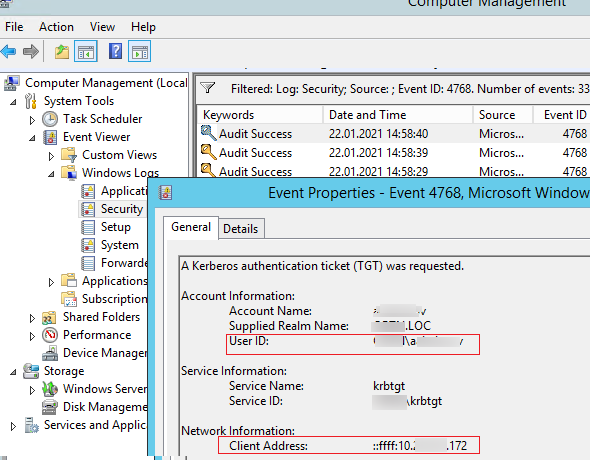The width and height of the screenshot is (590, 460).
Task: Sort by Date and Time column header
Action: click(x=398, y=115)
